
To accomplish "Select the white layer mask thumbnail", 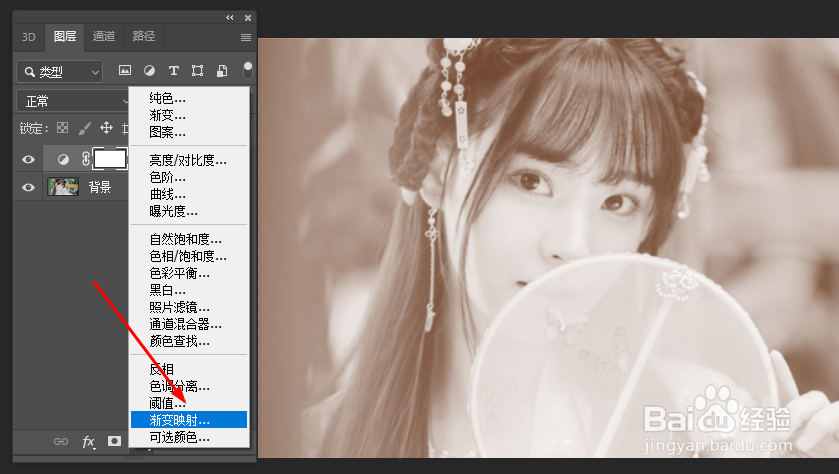I will click(110, 159).
